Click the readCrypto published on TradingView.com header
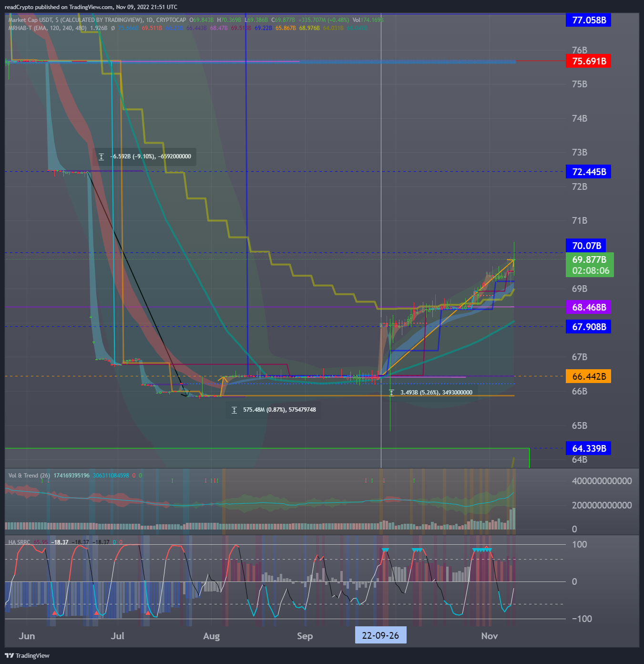This screenshot has width=644, height=664. (91, 7)
